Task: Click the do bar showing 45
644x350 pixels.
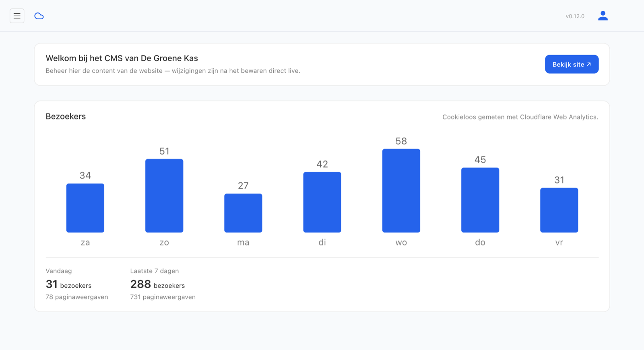Action: pyautogui.click(x=480, y=200)
